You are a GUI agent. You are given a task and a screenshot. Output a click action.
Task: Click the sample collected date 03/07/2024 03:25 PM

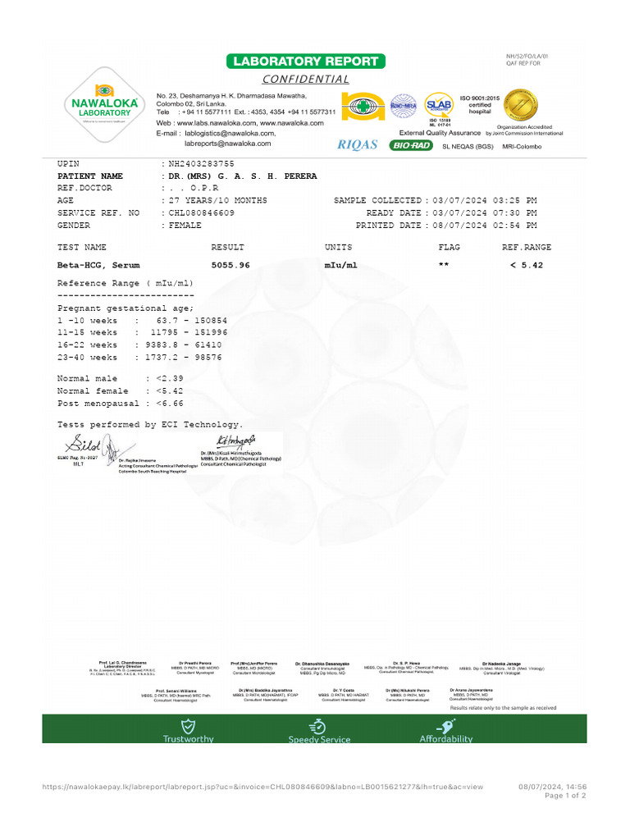(x=485, y=200)
